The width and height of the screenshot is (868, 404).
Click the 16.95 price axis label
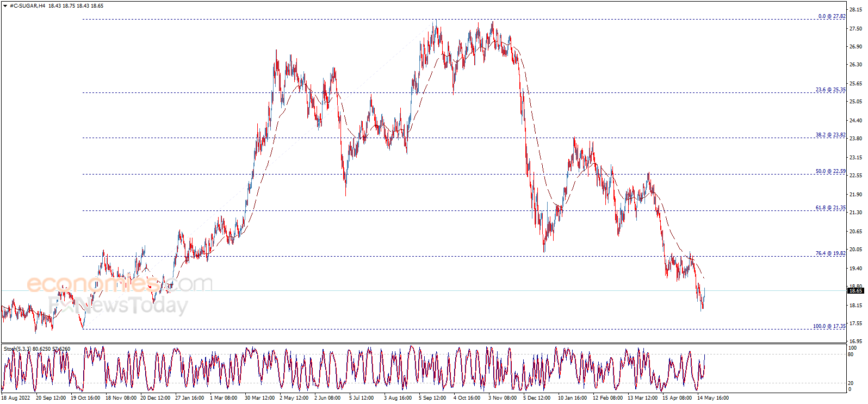click(855, 341)
